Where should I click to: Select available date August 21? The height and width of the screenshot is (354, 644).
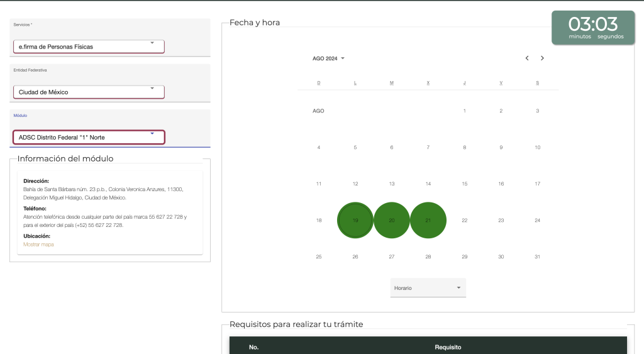coord(428,220)
